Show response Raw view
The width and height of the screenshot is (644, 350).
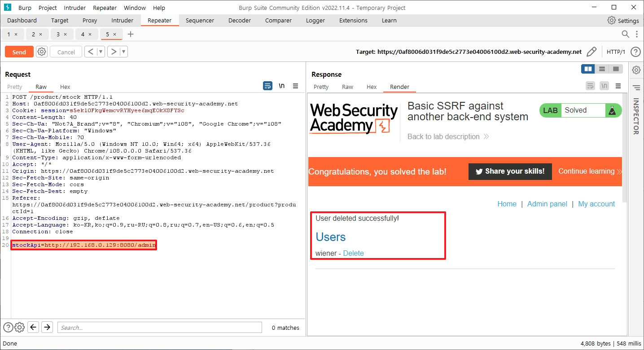(347, 87)
